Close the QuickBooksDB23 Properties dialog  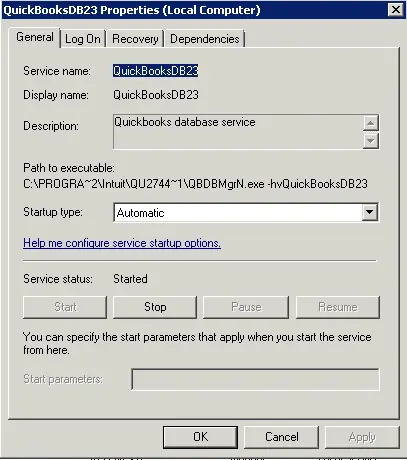pos(396,10)
